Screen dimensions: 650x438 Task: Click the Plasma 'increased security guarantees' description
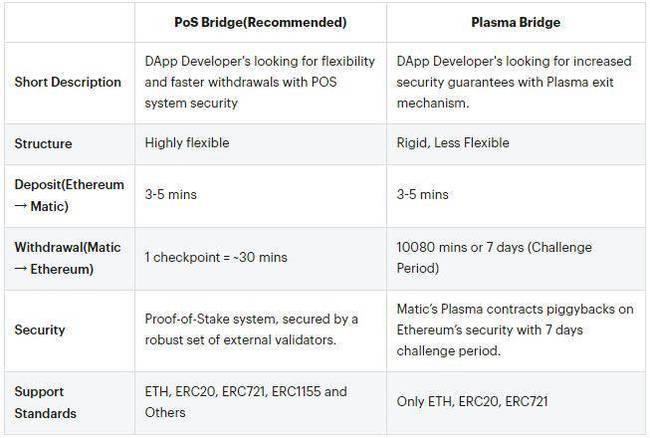click(x=514, y=82)
